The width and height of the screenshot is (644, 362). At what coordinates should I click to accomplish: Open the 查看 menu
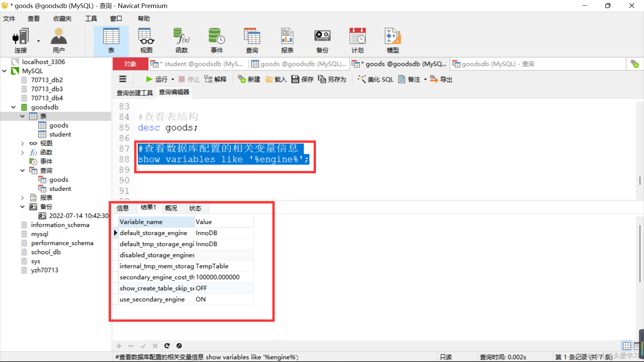point(34,18)
